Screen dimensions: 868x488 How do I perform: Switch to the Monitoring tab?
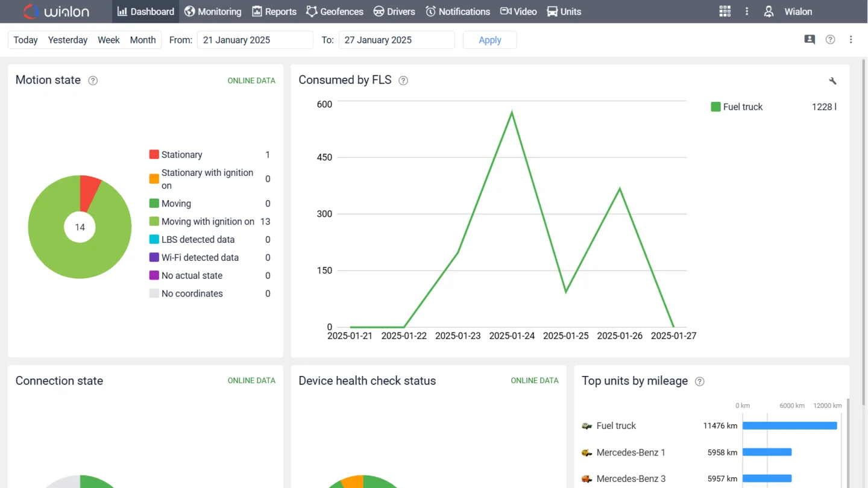[213, 11]
